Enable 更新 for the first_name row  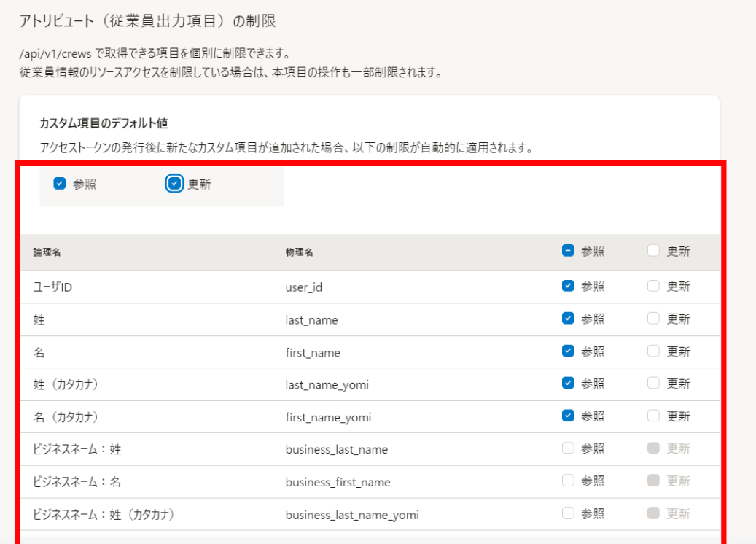(x=653, y=351)
